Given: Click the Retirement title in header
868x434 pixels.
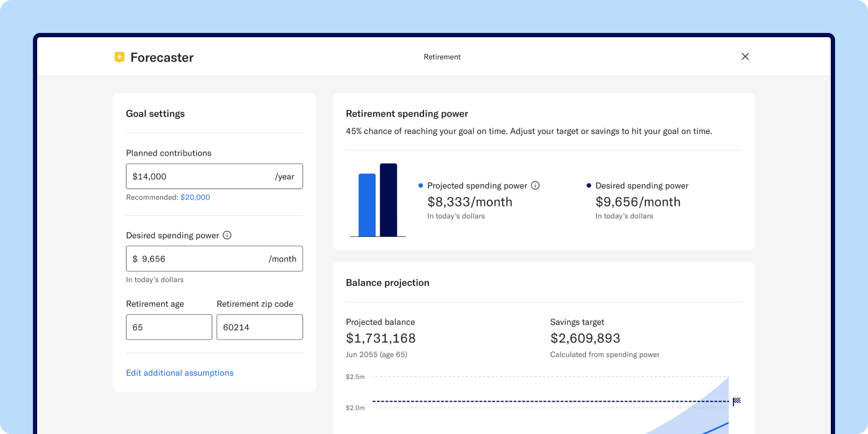Looking at the screenshot, I should click(x=442, y=57).
